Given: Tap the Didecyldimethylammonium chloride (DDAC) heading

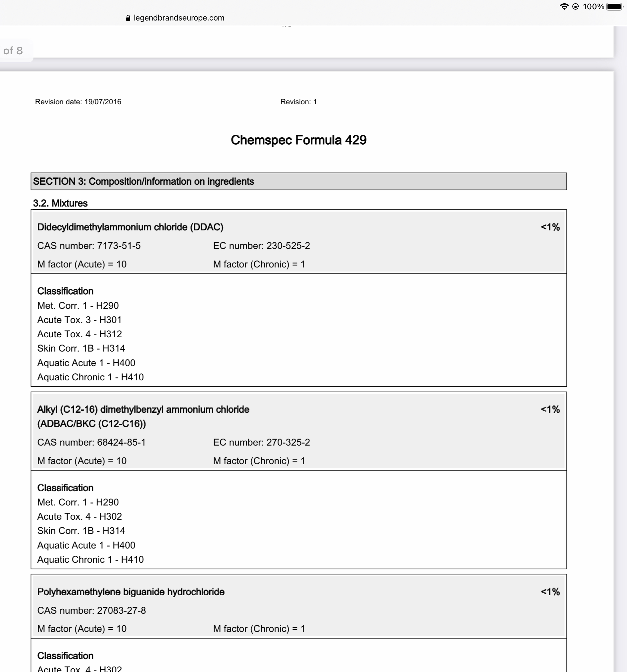Looking at the screenshot, I should [130, 227].
